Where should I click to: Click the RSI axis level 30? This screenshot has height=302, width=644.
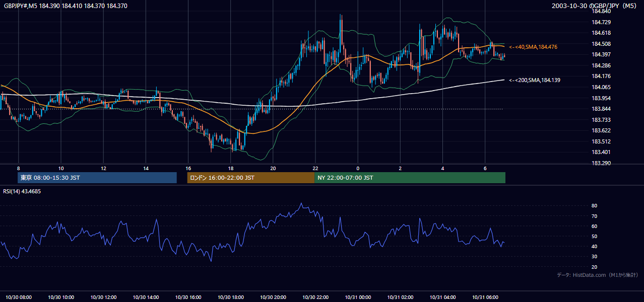coord(595,257)
